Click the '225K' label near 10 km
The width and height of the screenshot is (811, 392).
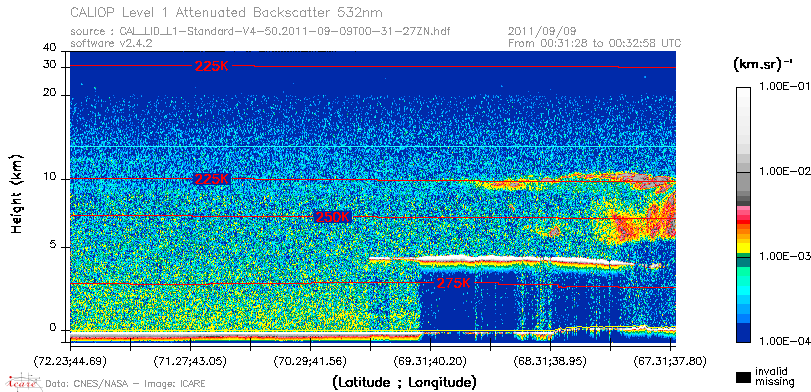click(212, 179)
